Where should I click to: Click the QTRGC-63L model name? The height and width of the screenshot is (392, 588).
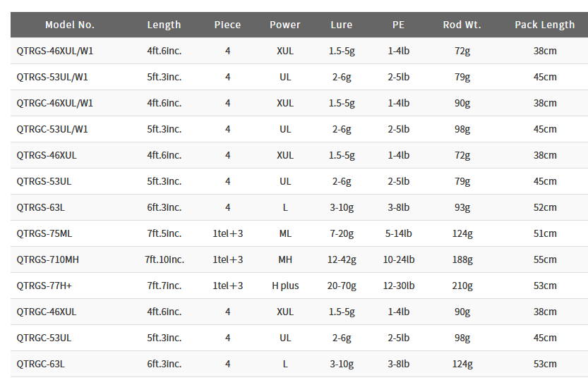pyautogui.click(x=41, y=364)
